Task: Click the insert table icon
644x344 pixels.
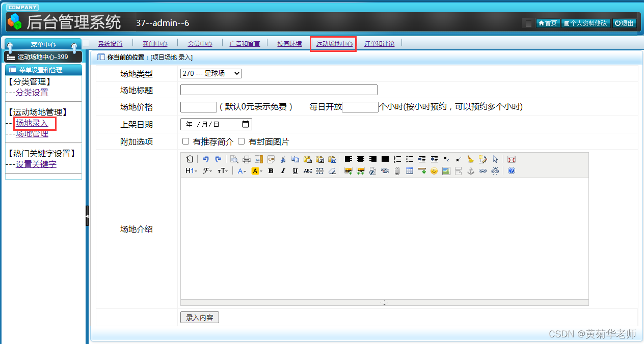Action: (x=409, y=171)
